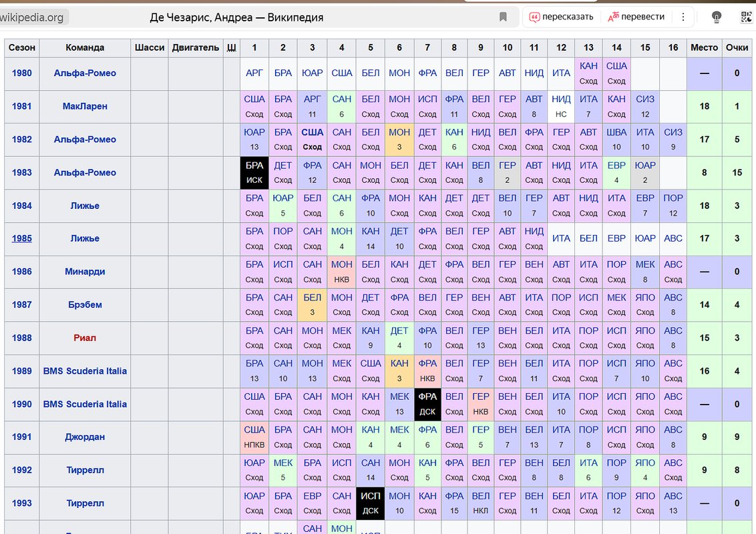
Task: Open the three-dot menu next to перевести
Action: [x=683, y=17]
